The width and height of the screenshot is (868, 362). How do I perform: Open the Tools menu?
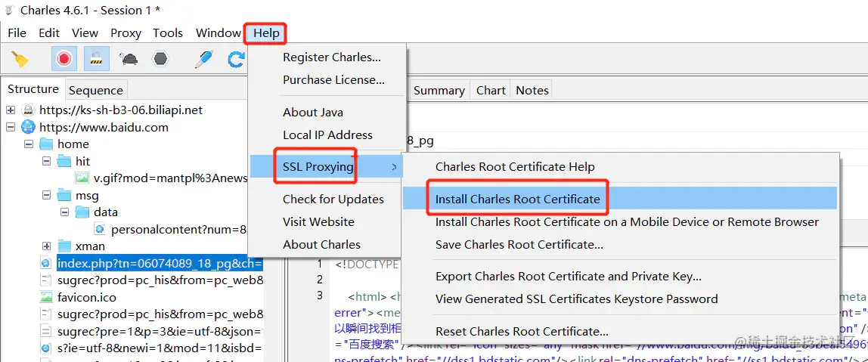pyautogui.click(x=168, y=33)
